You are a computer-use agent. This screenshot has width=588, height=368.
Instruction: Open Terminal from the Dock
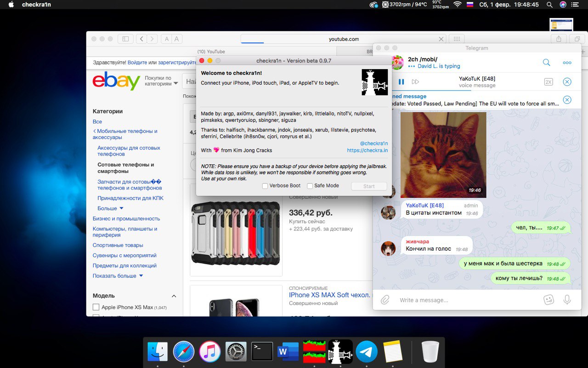tap(262, 352)
